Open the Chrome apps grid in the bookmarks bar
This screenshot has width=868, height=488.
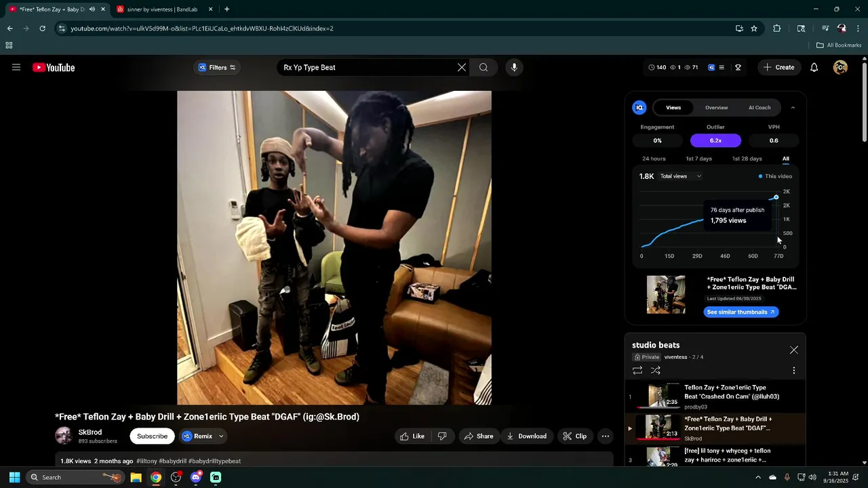click(x=9, y=45)
